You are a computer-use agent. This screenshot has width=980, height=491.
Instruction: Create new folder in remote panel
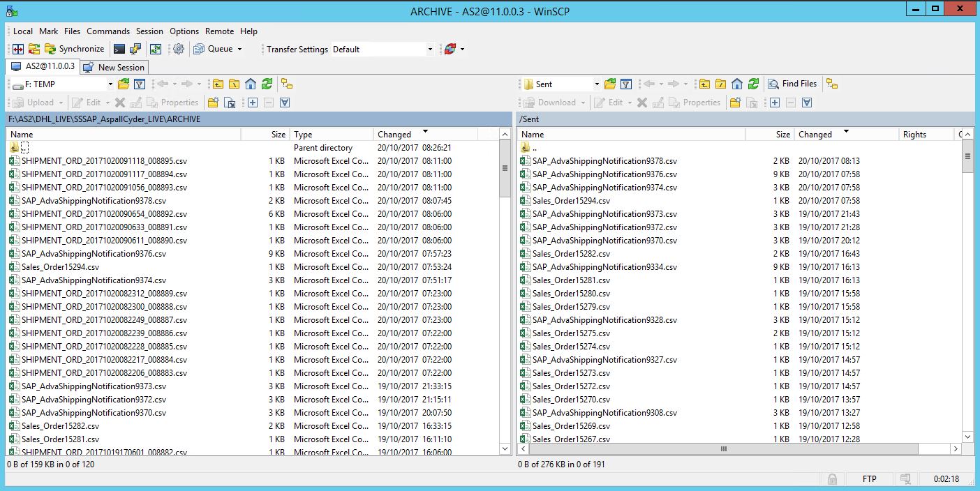coord(735,103)
